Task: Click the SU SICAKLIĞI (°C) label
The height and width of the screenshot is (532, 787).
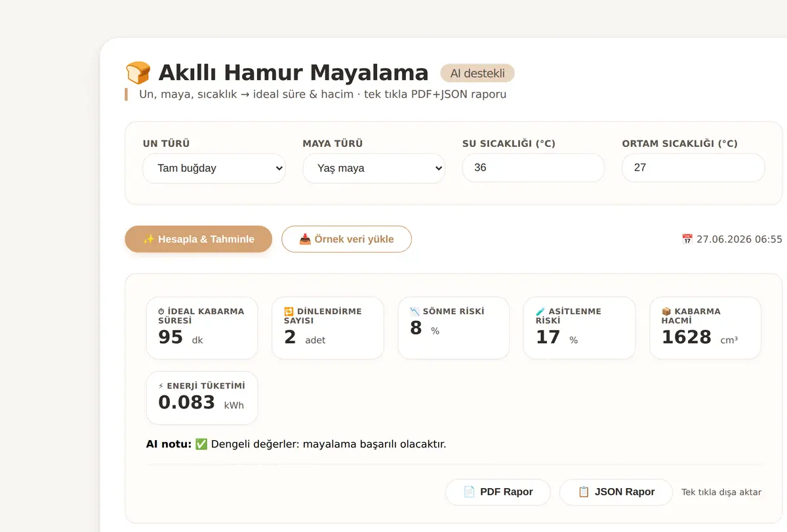Action: pos(509,144)
